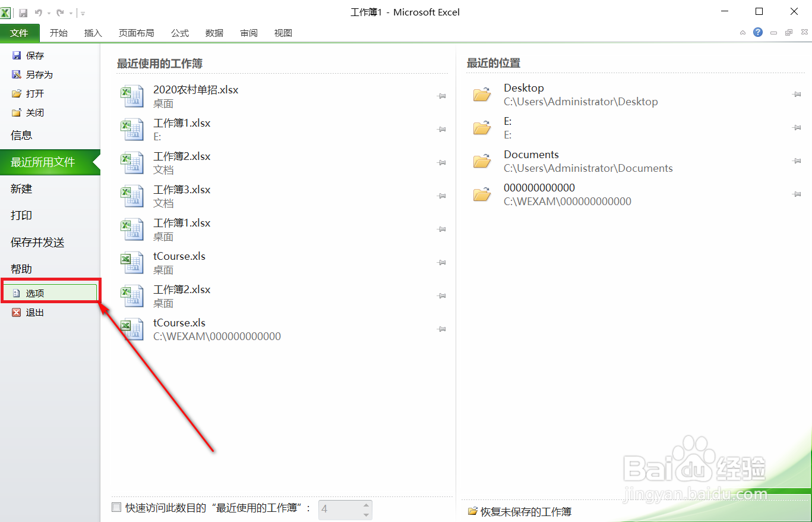Click the 2020农村单招.xlsx file icon
This screenshot has height=522, width=812.
pos(132,96)
